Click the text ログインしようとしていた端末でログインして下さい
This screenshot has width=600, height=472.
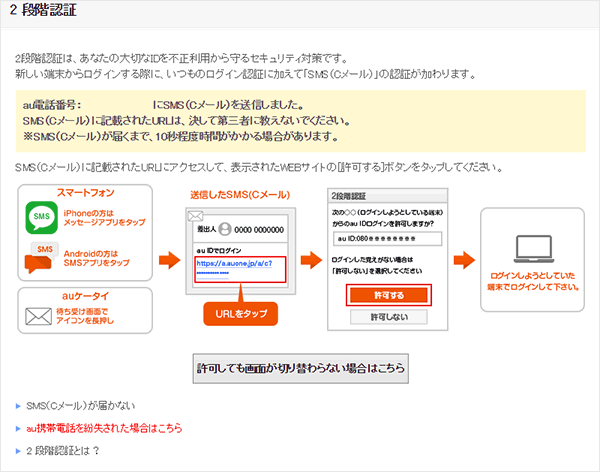coord(533,281)
